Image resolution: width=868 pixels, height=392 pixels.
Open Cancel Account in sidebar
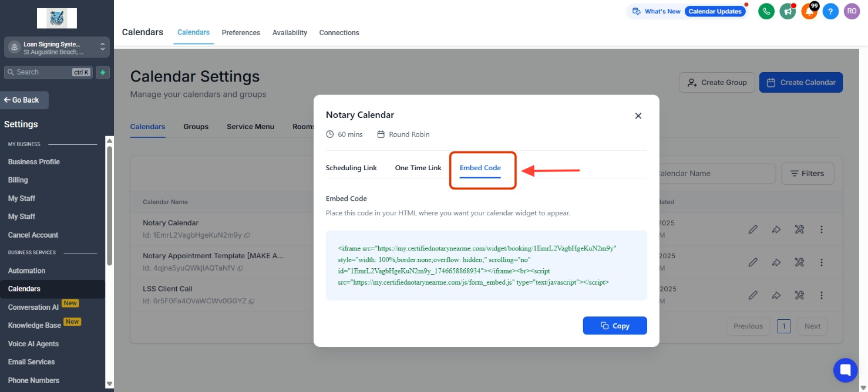click(33, 235)
